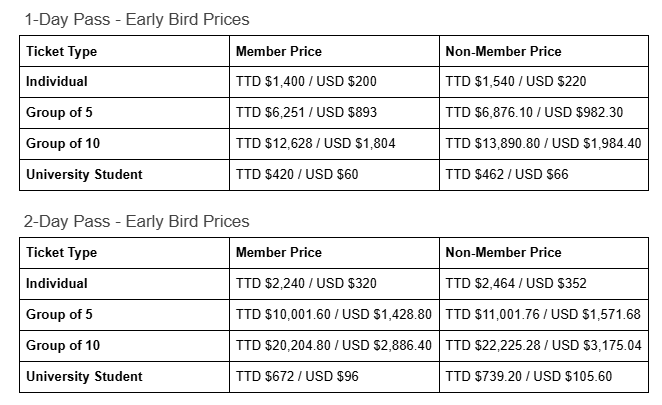Select the Member Price header in 1-Day table
Screen dimensions: 662x405
tap(334, 51)
